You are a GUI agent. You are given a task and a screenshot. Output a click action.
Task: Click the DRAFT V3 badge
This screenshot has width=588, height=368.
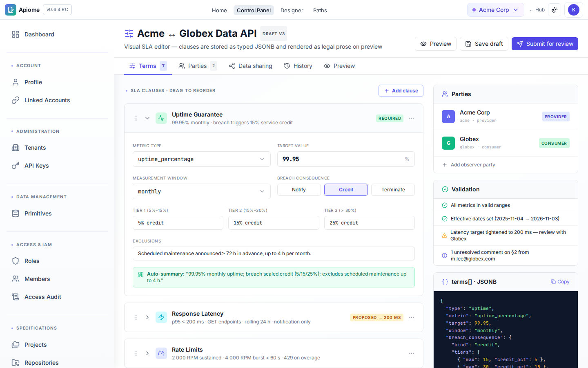[274, 34]
